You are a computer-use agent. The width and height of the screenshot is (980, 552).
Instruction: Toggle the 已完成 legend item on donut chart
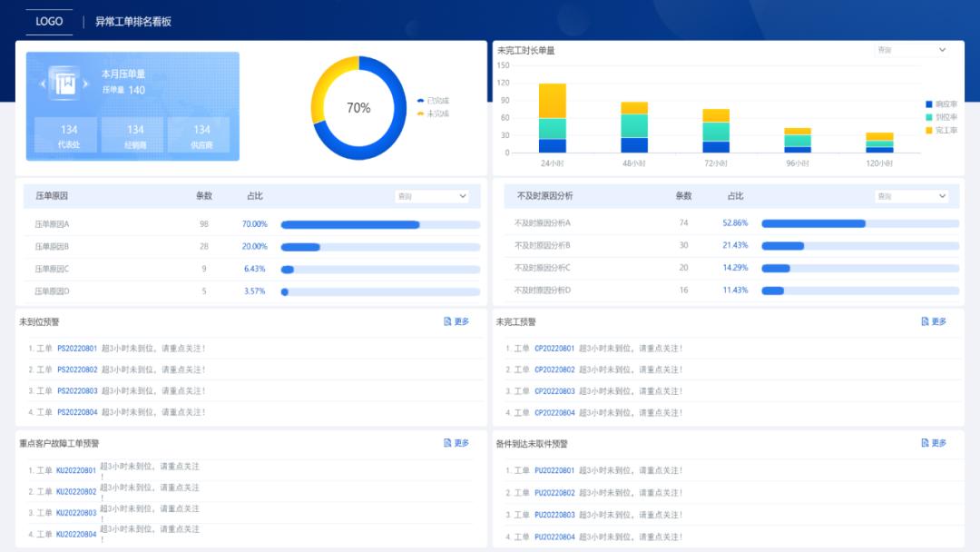coord(433,101)
